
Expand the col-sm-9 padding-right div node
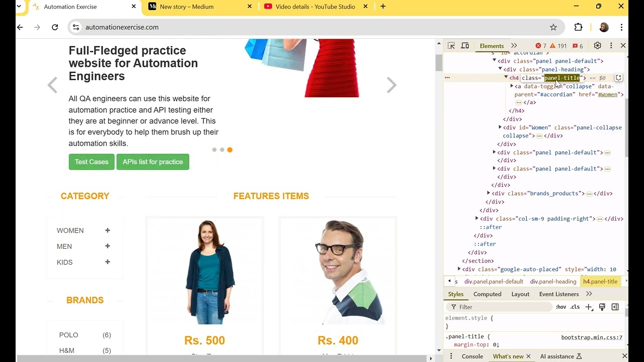point(477,218)
